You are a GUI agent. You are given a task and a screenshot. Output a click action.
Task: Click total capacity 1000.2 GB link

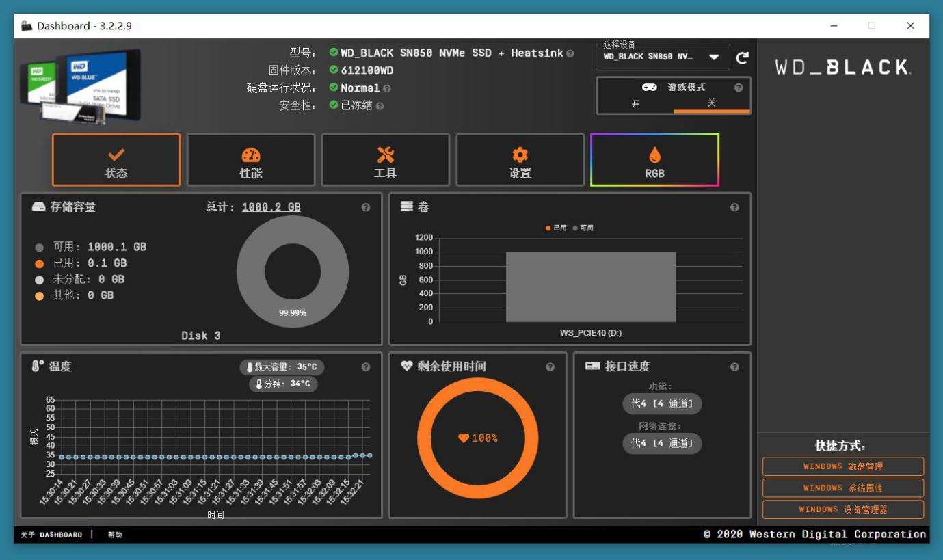(x=271, y=207)
